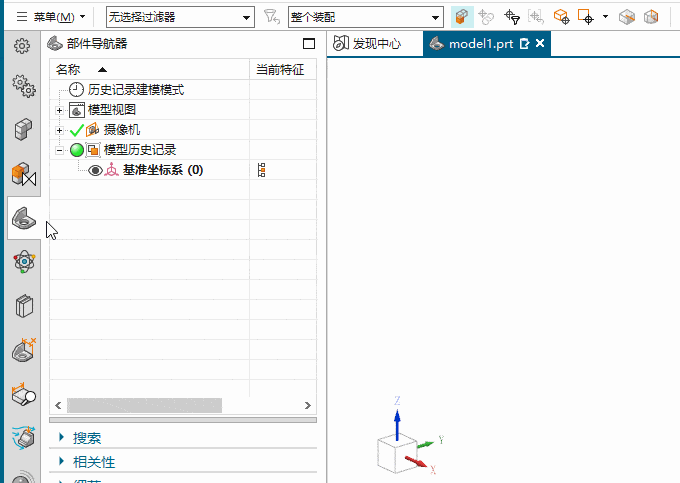Collapse the 模型历史记录 tree node
This screenshot has height=483, width=680.
click(60, 150)
